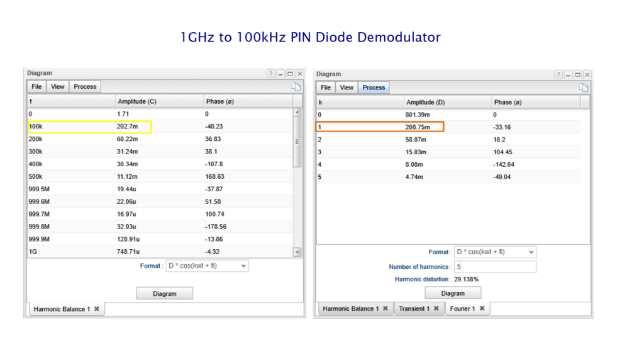Select the 100k row in left table
Screen dimensions: 644x360
tap(89, 127)
